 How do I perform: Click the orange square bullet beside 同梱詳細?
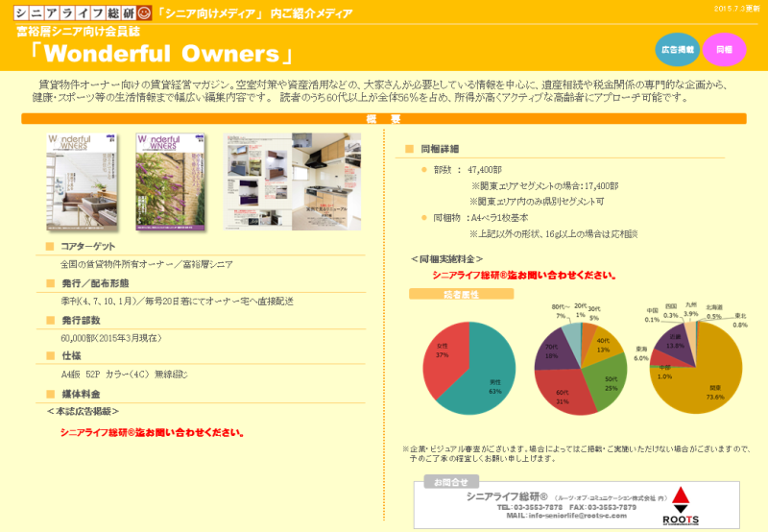tap(410, 149)
